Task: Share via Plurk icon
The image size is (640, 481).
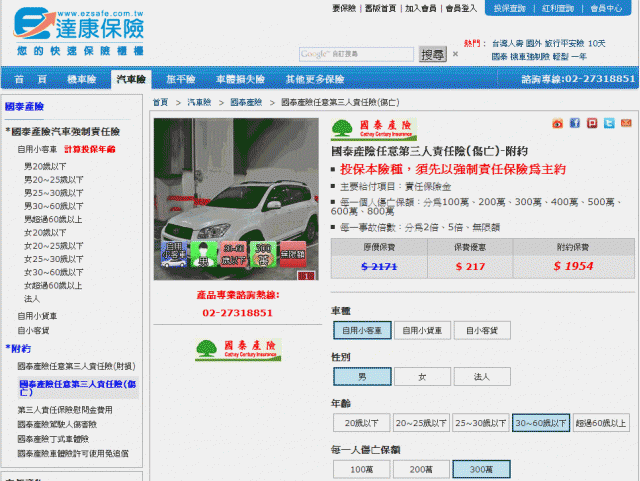Action: [x=592, y=123]
